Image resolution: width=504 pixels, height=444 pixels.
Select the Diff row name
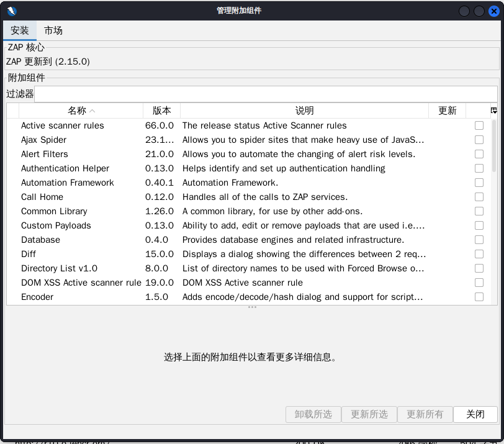click(x=29, y=254)
